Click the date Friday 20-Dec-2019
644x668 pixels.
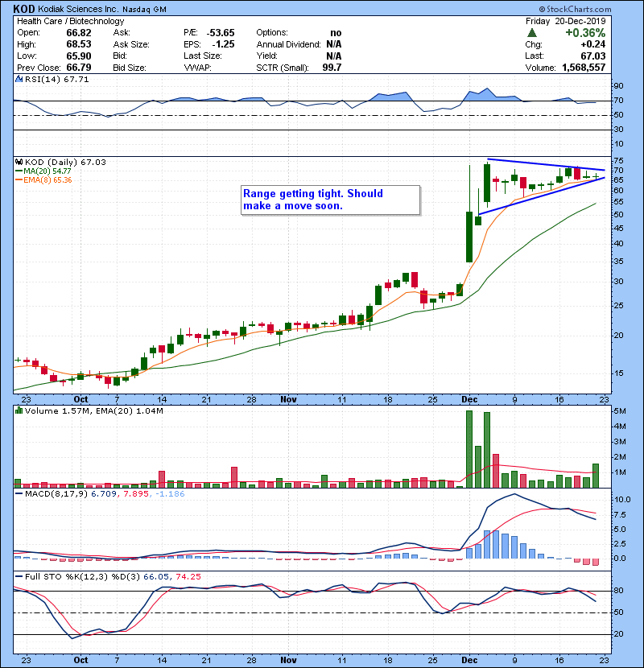[566, 21]
